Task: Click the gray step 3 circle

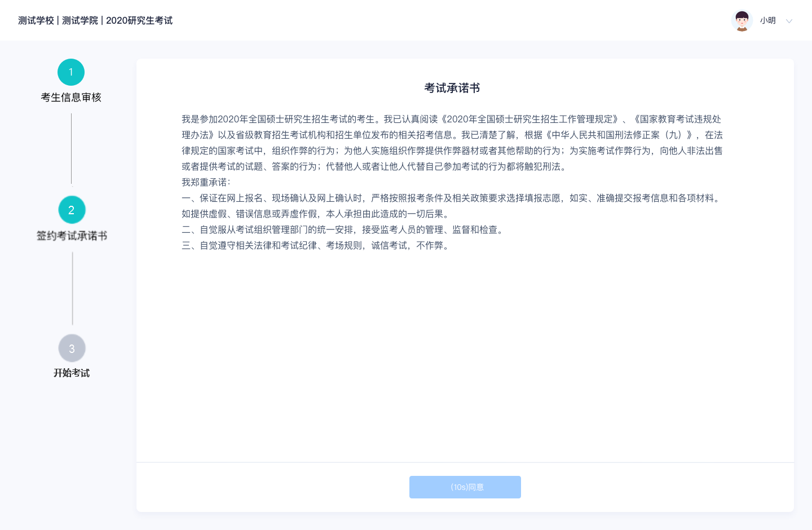Action: [x=72, y=348]
